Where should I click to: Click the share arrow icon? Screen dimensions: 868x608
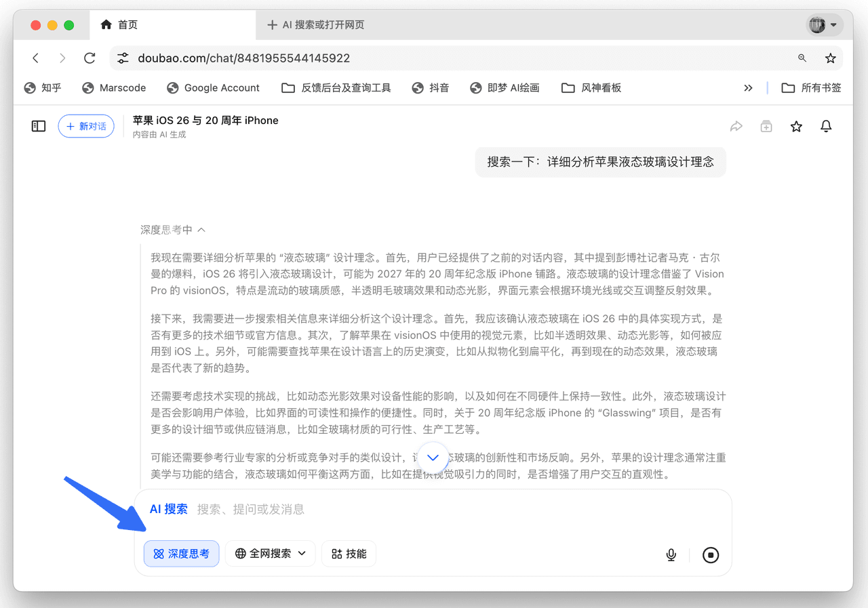pyautogui.click(x=736, y=126)
